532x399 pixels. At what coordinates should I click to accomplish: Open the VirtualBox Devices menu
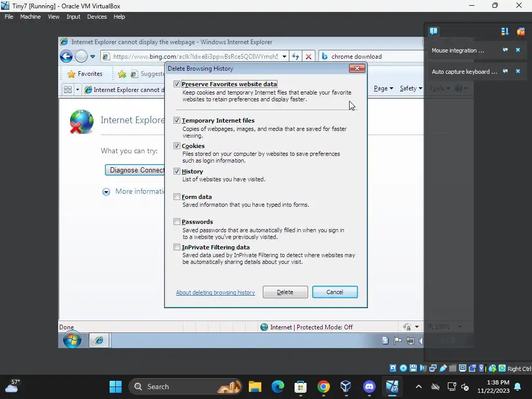[97, 17]
